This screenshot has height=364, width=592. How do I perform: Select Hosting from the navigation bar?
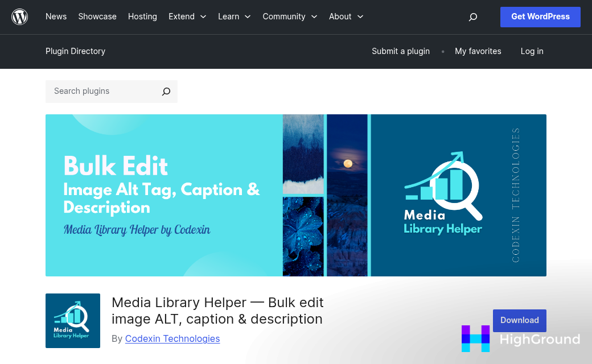[142, 16]
